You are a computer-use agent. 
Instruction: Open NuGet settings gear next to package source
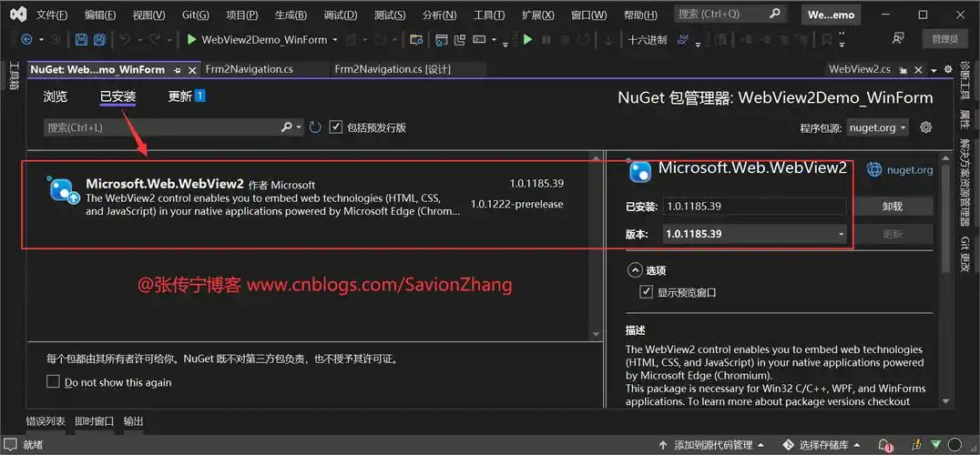pyautogui.click(x=926, y=127)
